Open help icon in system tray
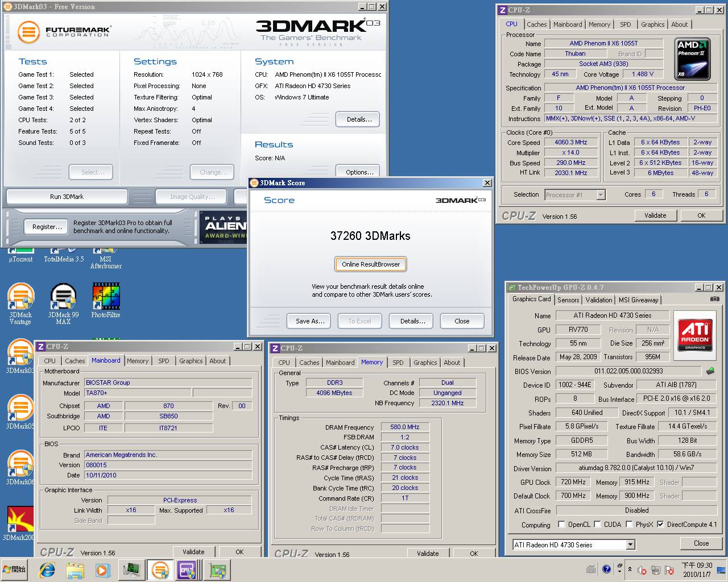This screenshot has width=728, height=582. [607, 569]
